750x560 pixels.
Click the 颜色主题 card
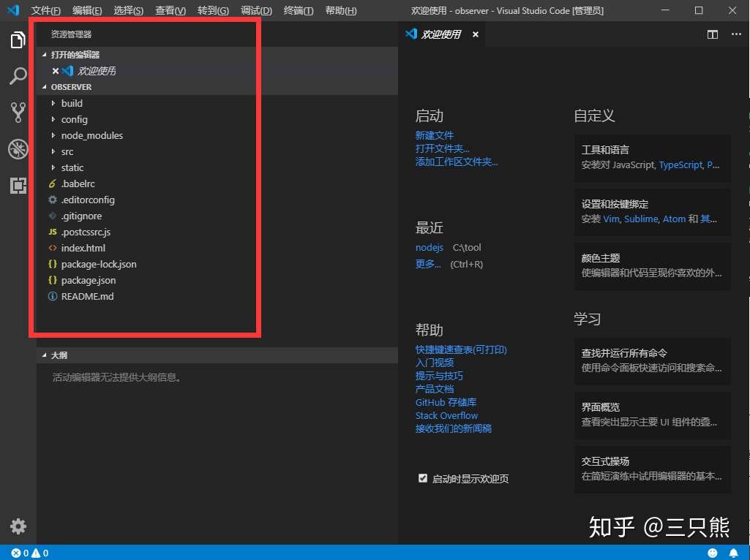coord(653,266)
